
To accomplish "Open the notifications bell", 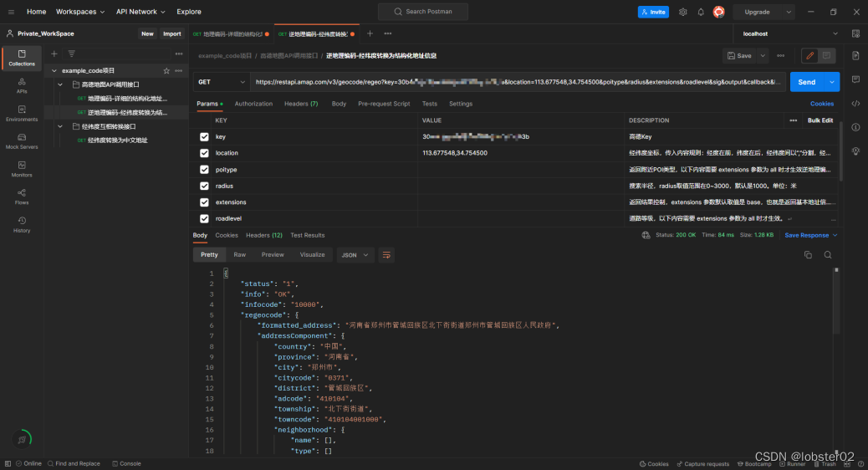I will [700, 12].
